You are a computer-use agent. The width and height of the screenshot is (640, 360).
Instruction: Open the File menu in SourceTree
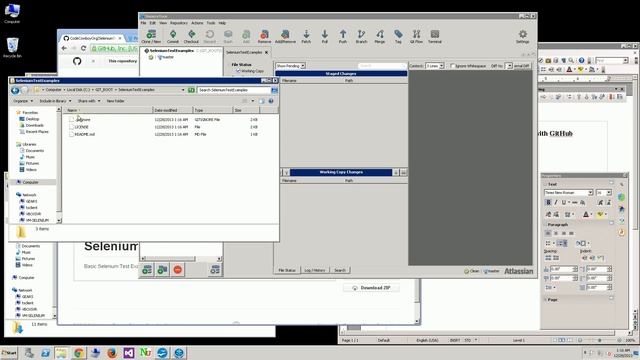143,23
